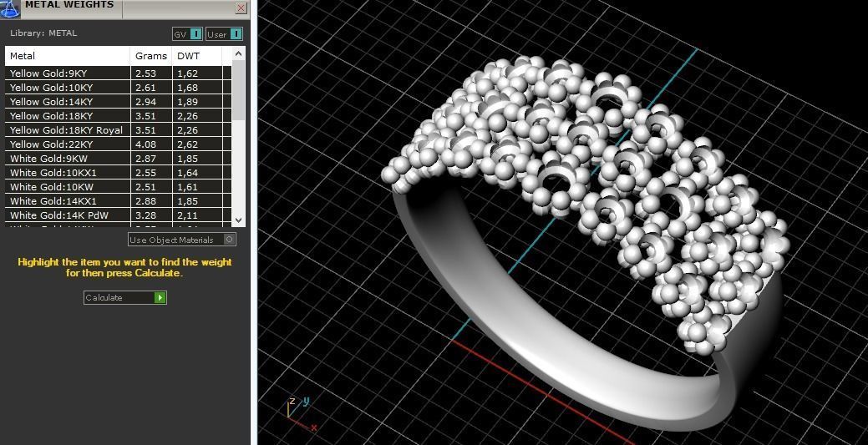The image size is (868, 445).
Task: Sort by Metal column header
Action: coord(68,56)
